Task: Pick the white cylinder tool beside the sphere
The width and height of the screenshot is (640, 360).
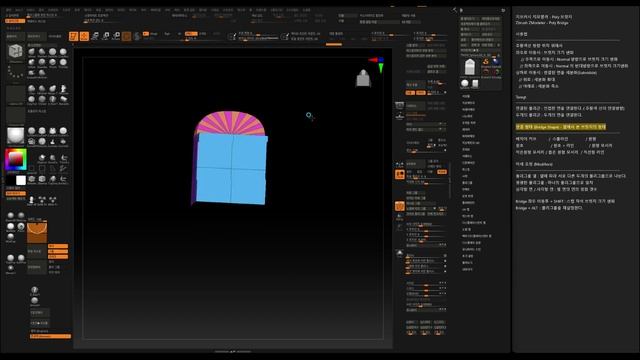Action: click(x=475, y=84)
